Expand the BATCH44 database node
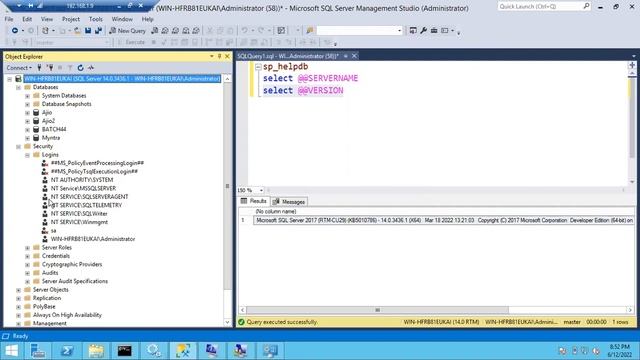 pos(27,129)
